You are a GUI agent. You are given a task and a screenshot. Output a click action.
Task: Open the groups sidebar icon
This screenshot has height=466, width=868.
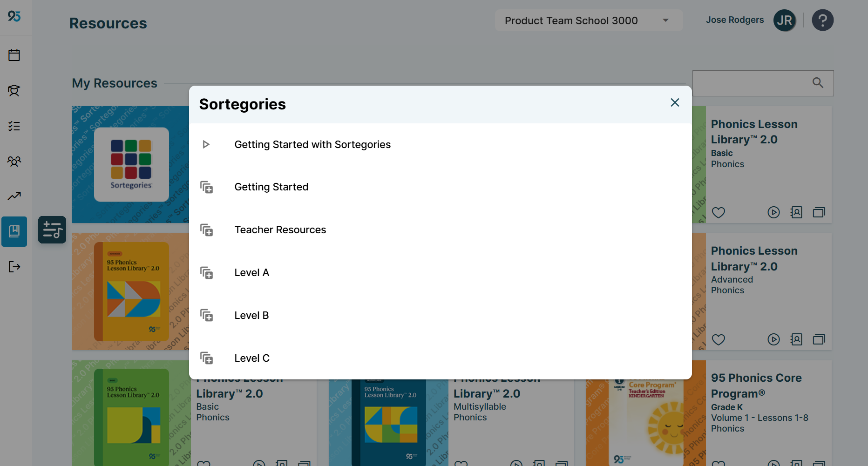click(x=14, y=161)
